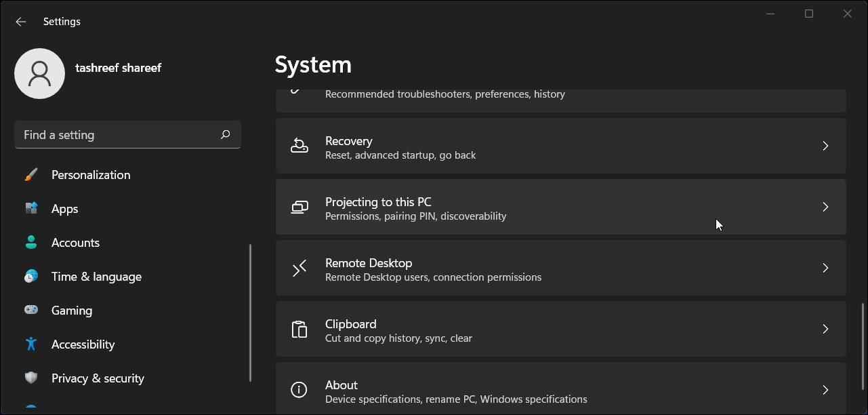Viewport: 868px width, 415px height.
Task: Click the user profile avatar
Action: pyautogui.click(x=39, y=73)
